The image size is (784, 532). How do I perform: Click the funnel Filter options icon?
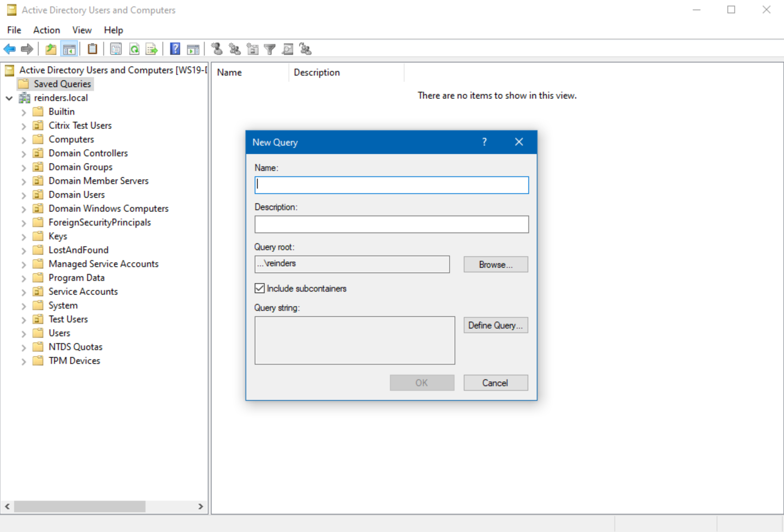[270, 49]
